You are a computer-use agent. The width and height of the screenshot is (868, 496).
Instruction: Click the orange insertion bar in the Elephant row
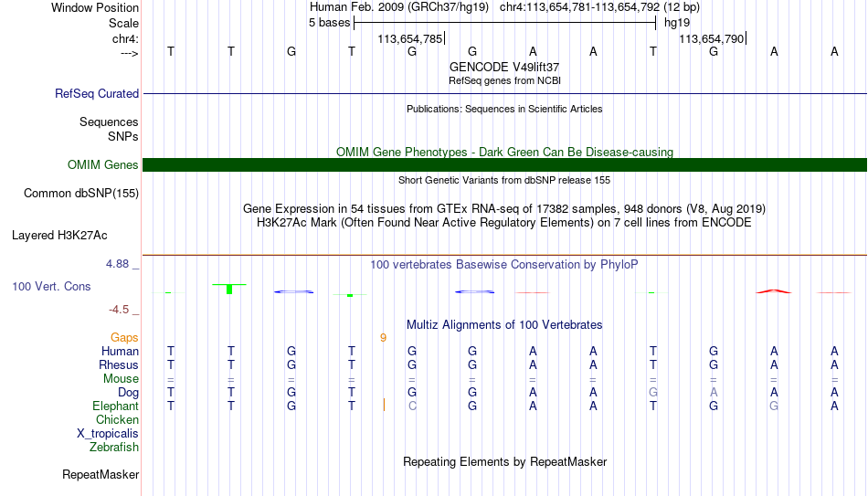[384, 406]
